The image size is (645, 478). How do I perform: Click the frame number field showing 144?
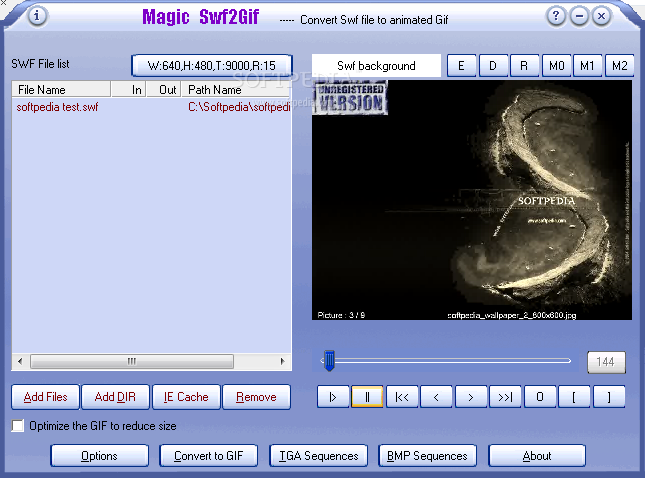pyautogui.click(x=606, y=362)
